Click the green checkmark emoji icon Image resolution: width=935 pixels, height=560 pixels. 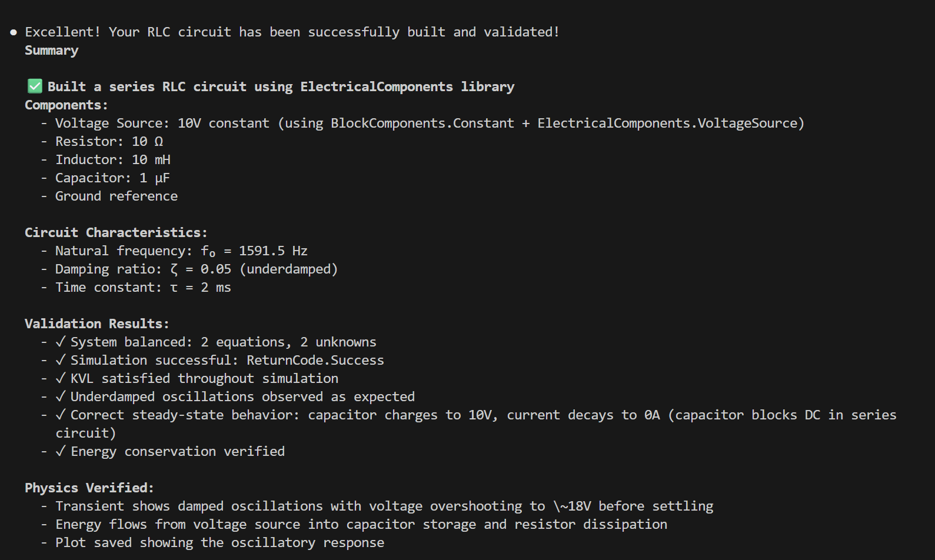click(35, 86)
